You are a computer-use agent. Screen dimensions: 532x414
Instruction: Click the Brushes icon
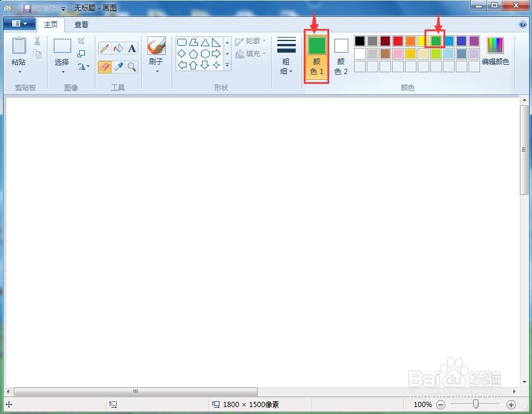[157, 46]
